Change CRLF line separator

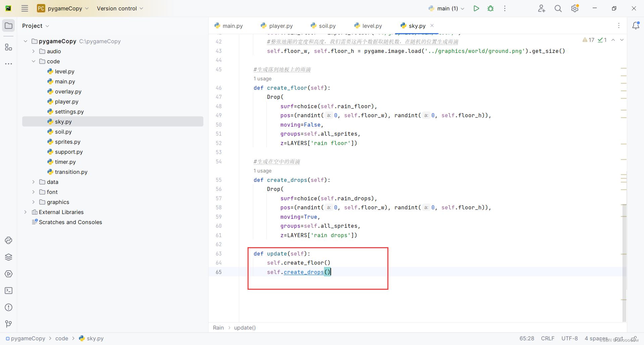pyautogui.click(x=547, y=339)
